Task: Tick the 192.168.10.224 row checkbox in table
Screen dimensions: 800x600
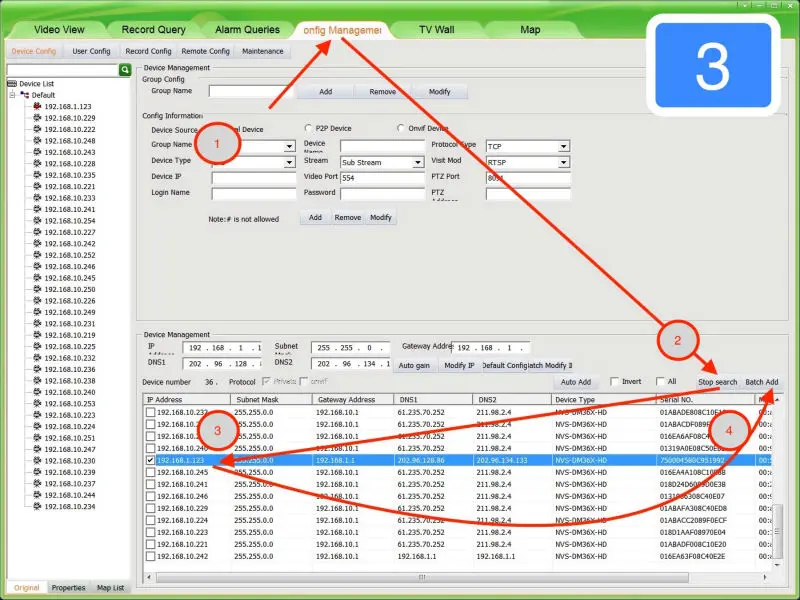Action: [x=151, y=520]
